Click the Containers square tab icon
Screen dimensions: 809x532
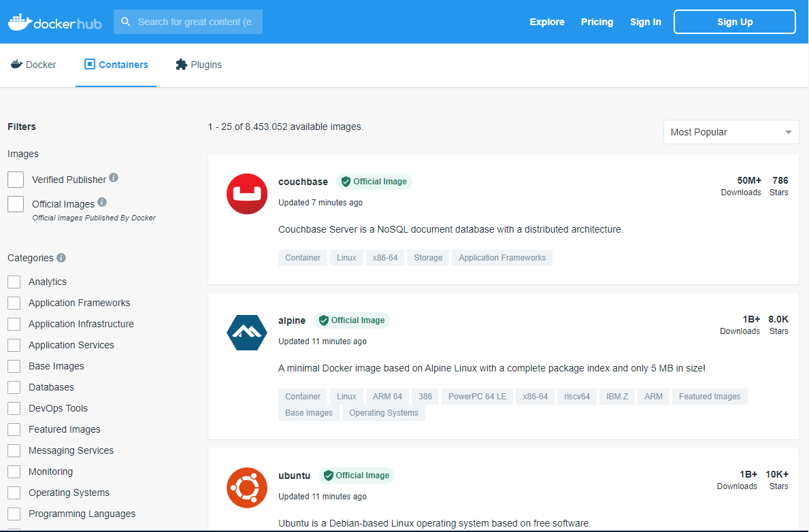point(90,64)
